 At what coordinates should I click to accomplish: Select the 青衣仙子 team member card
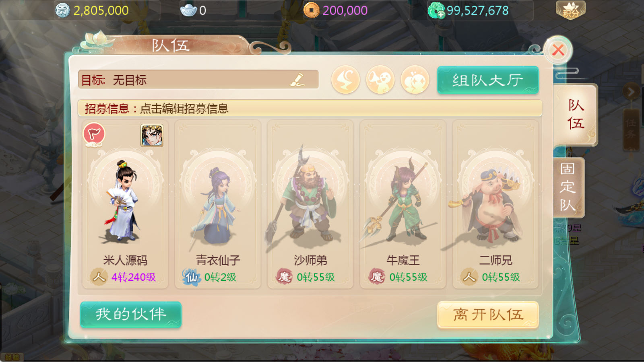[x=218, y=204]
